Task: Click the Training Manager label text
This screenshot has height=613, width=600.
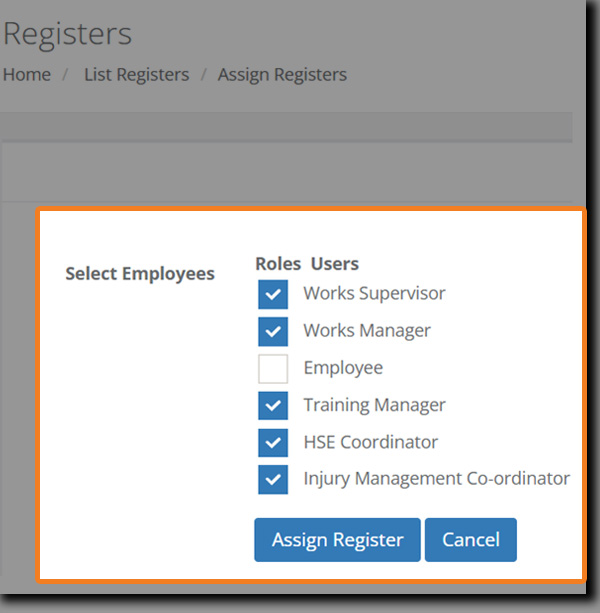Action: [x=374, y=406]
